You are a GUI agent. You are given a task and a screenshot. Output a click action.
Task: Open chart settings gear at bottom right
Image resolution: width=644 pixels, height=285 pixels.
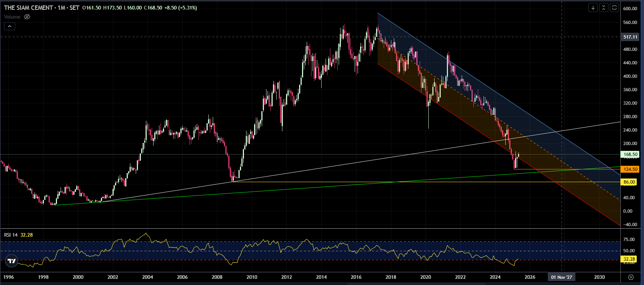click(631, 277)
